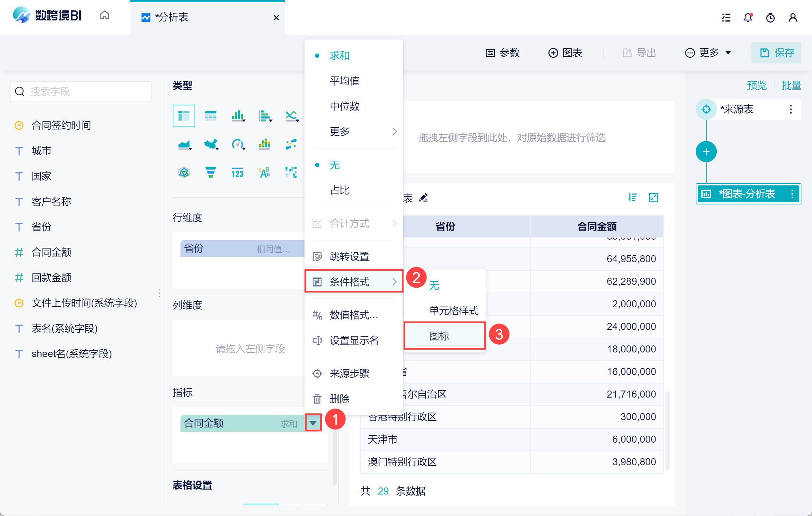Screen dimensions: 812x516
Task: Click the 搜索字段 search box
Action: [81, 92]
